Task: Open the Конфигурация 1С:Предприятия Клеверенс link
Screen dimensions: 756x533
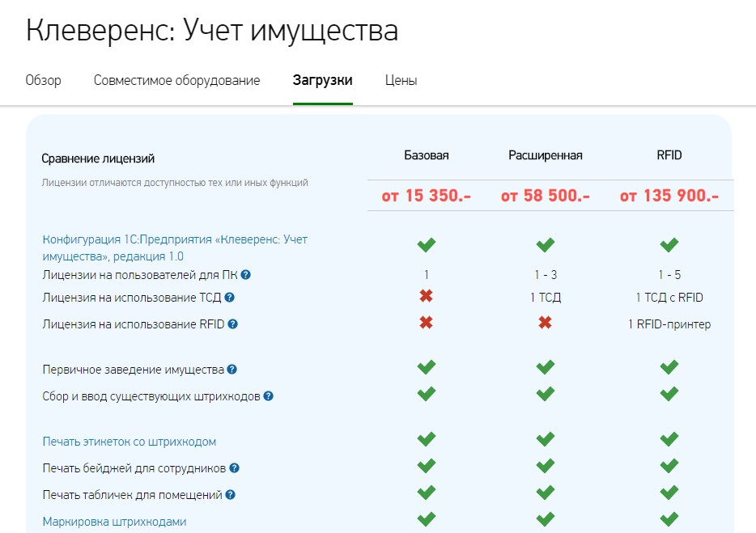Action: [x=175, y=247]
